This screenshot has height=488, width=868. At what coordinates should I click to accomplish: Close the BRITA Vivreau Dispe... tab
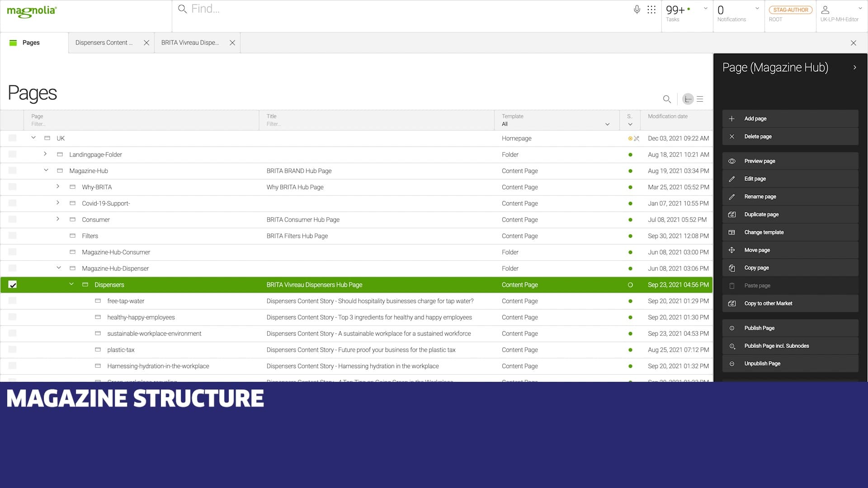[232, 43]
